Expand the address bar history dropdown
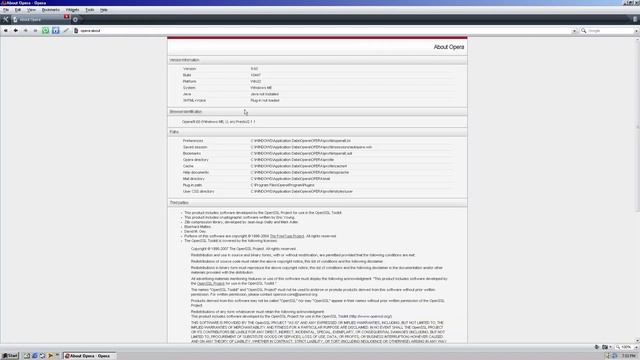 point(574,31)
